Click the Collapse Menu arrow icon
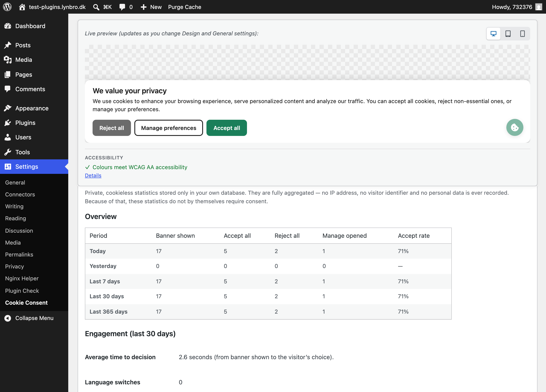The width and height of the screenshot is (546, 392). coord(8,318)
